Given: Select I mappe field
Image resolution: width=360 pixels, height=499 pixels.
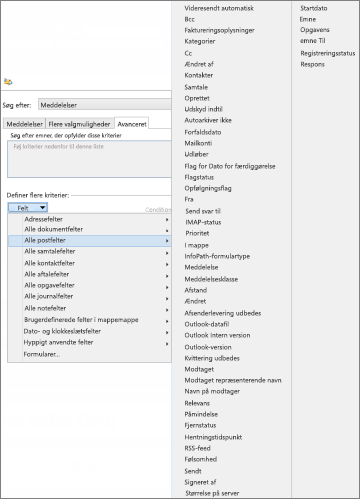Looking at the screenshot, I should 197,245.
